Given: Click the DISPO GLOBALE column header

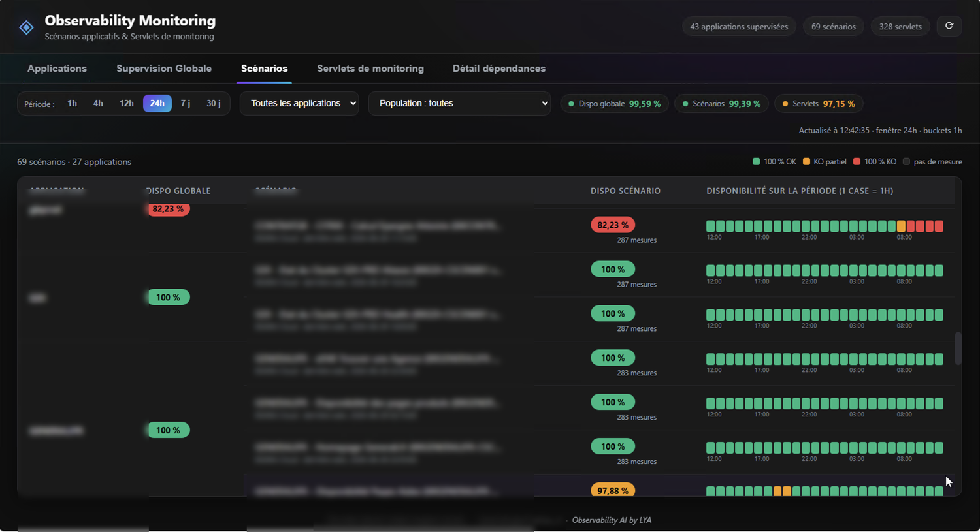Looking at the screenshot, I should tap(178, 191).
